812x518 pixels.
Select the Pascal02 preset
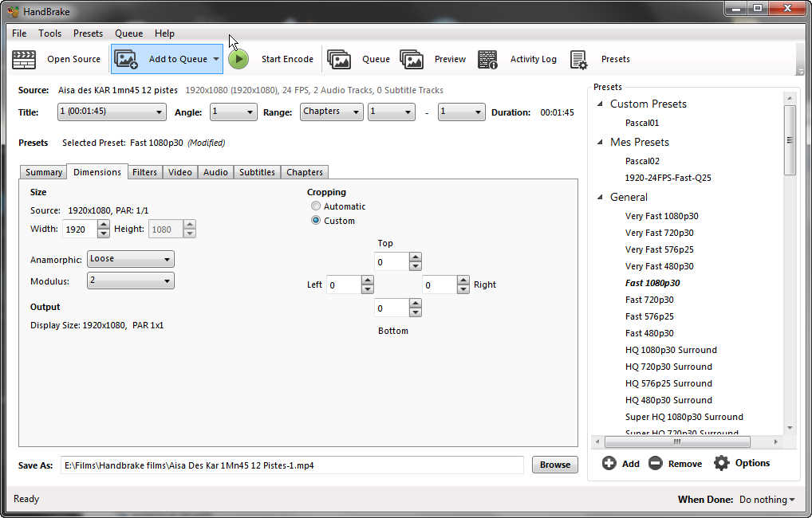(x=642, y=161)
